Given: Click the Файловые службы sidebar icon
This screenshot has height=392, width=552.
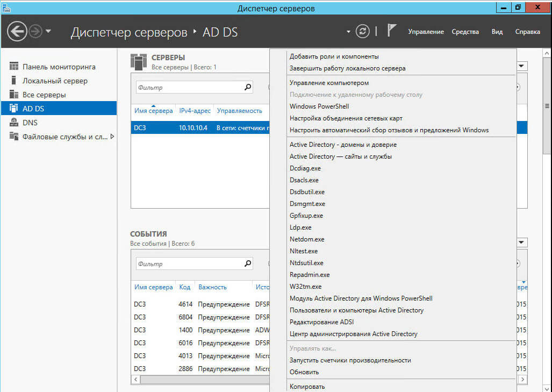Looking at the screenshot, I should [14, 136].
